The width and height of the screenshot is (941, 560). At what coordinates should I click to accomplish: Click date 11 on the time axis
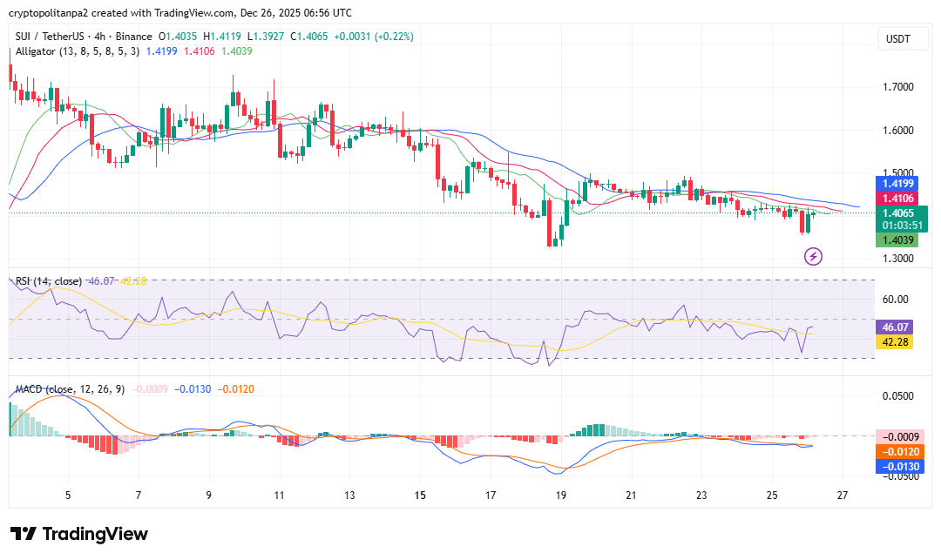279,495
